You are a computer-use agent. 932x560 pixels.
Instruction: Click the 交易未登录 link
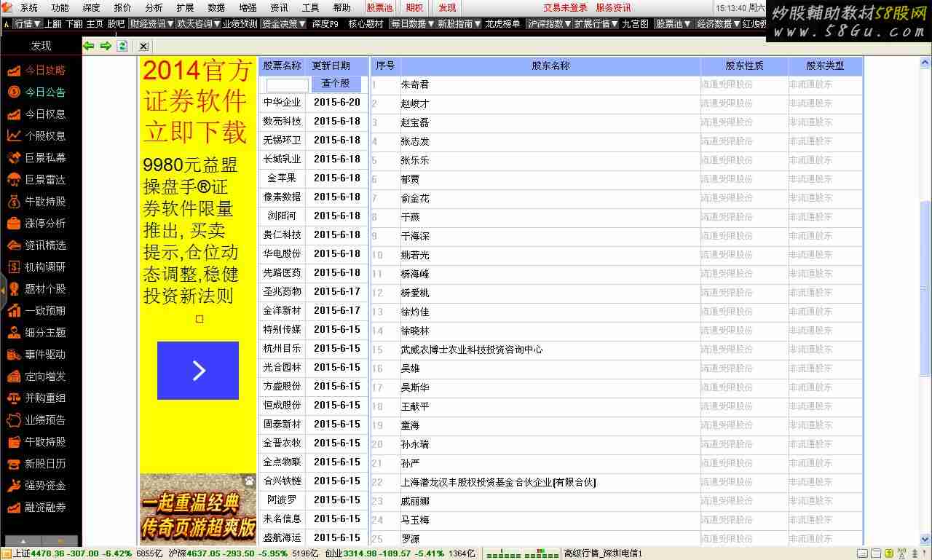pyautogui.click(x=565, y=8)
